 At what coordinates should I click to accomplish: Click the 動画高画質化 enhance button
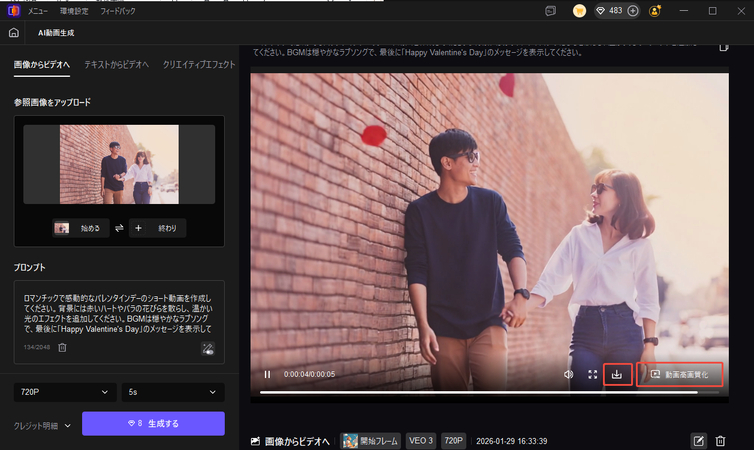679,374
